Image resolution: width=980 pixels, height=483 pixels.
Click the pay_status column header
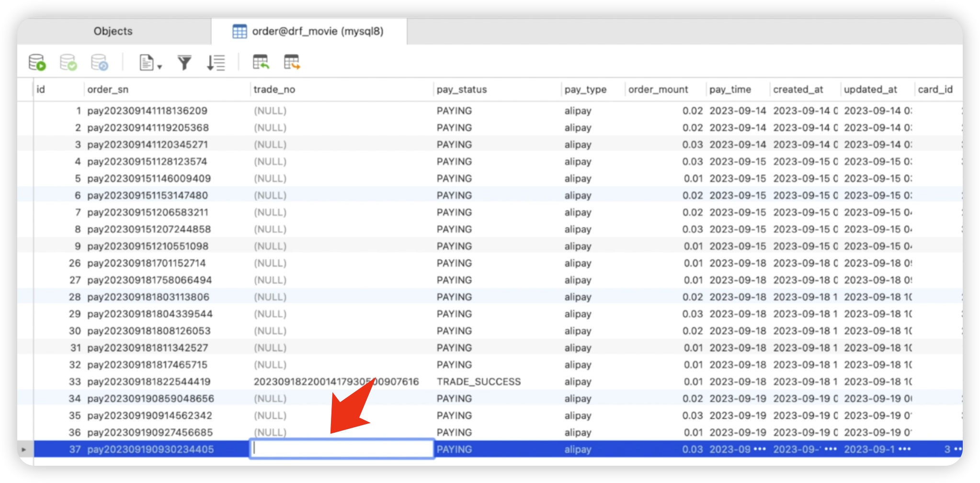tap(462, 90)
